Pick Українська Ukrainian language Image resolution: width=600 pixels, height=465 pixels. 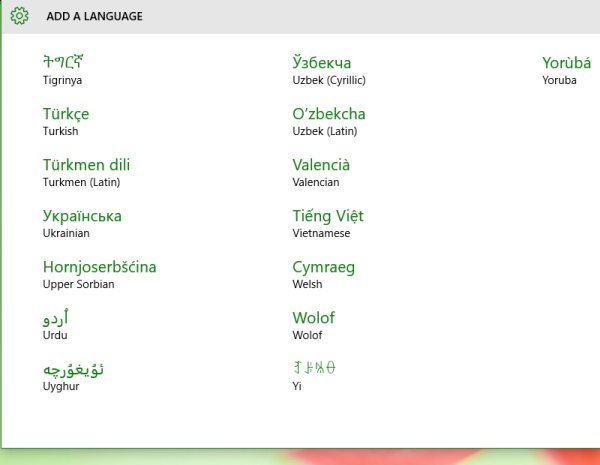[x=82, y=223]
